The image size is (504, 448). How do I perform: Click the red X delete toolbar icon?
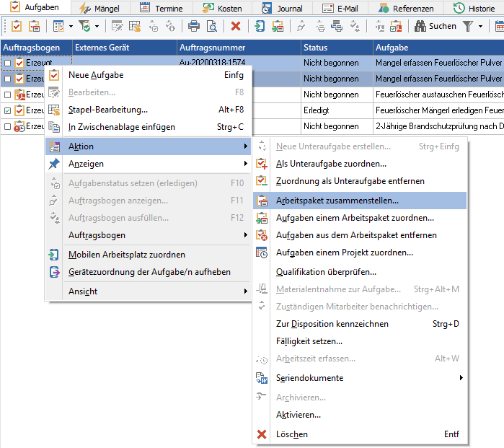click(236, 26)
